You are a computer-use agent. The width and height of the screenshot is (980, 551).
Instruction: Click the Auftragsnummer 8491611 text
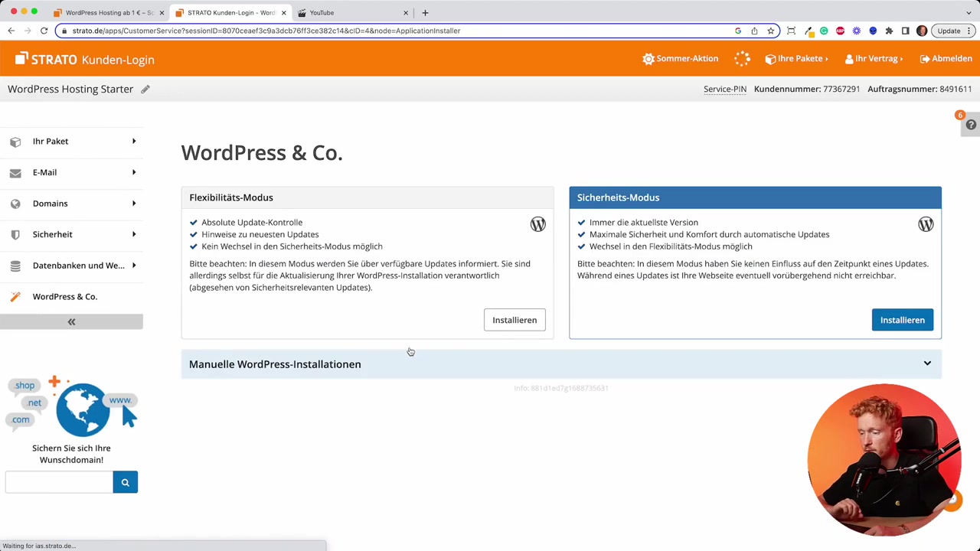920,89
